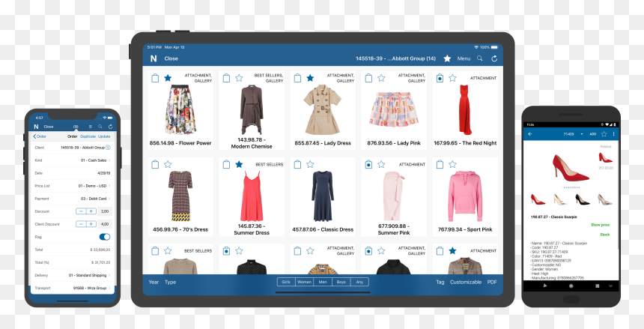This screenshot has width=644, height=329.
Task: Decrease Discount with the minus button
Action: pos(82,211)
